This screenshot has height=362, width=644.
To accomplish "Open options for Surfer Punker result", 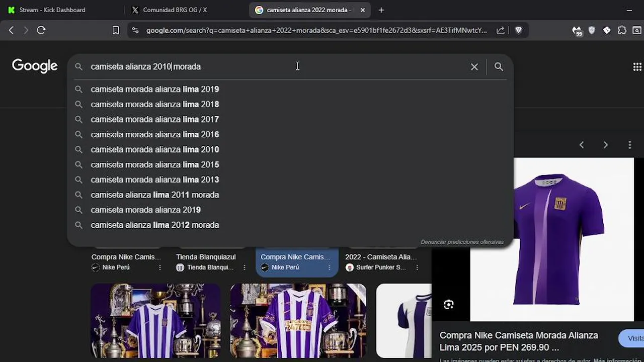I will click(417, 267).
